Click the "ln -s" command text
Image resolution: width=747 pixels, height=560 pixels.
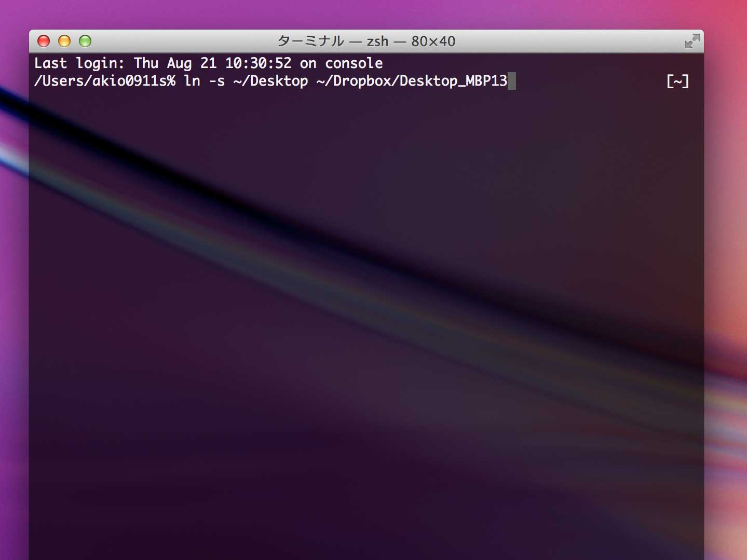pyautogui.click(x=205, y=81)
